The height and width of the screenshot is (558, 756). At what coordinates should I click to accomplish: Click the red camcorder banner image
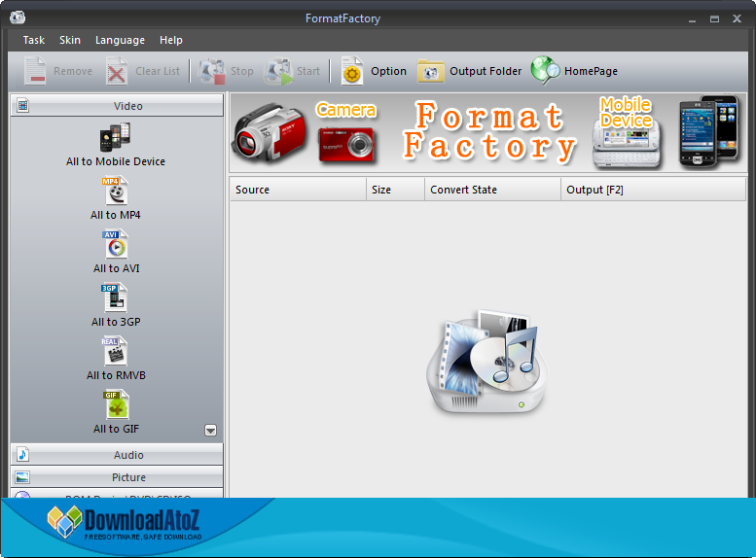click(x=270, y=133)
